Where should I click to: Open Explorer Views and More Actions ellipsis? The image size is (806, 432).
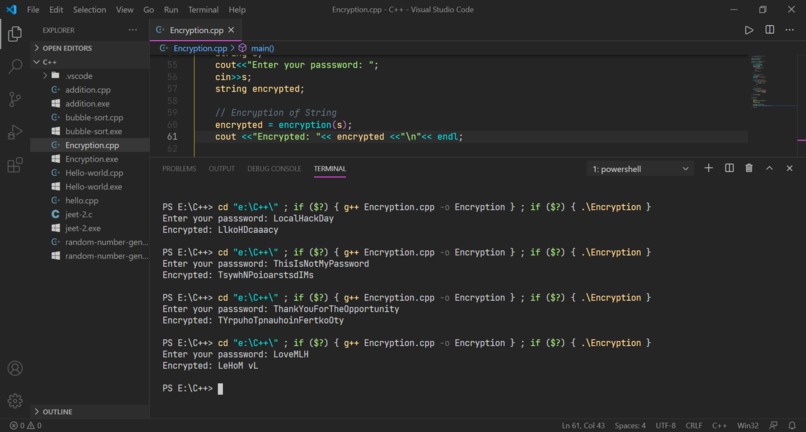pos(133,30)
